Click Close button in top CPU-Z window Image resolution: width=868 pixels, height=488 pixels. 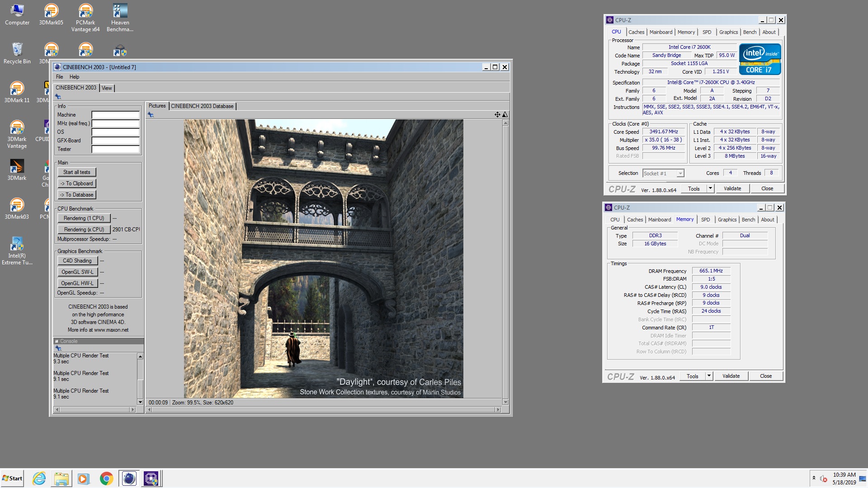click(x=767, y=188)
